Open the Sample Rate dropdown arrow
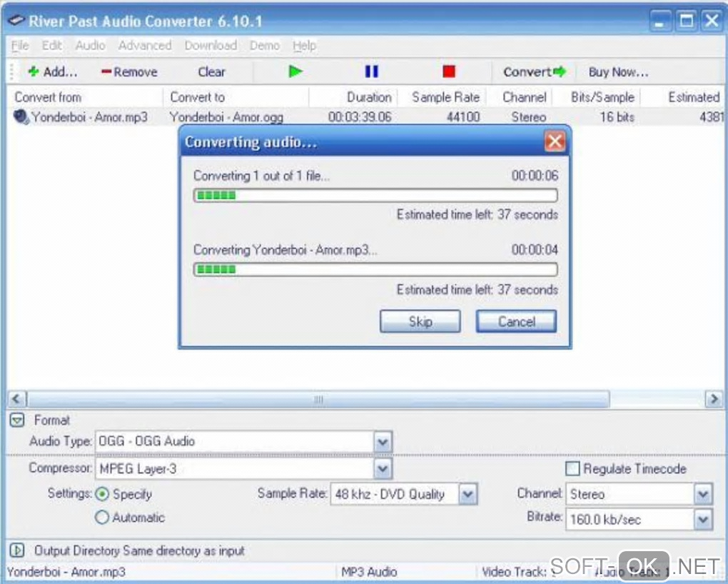 [468, 494]
